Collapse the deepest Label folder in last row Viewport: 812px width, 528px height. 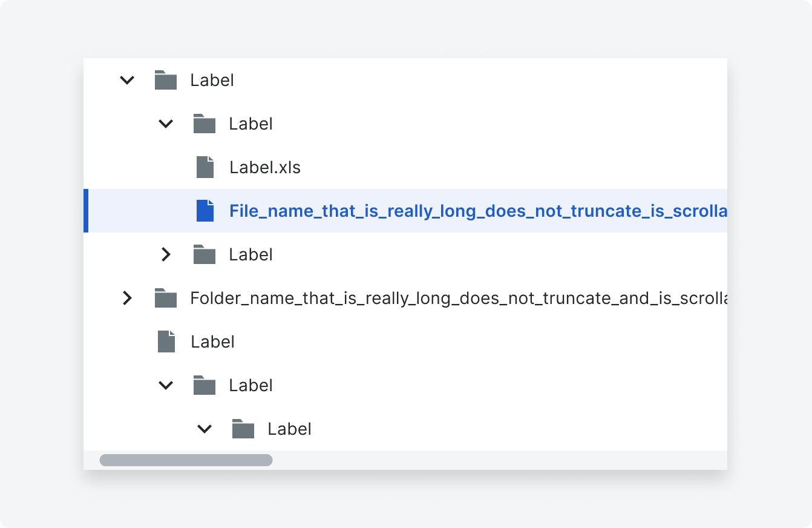[205, 429]
